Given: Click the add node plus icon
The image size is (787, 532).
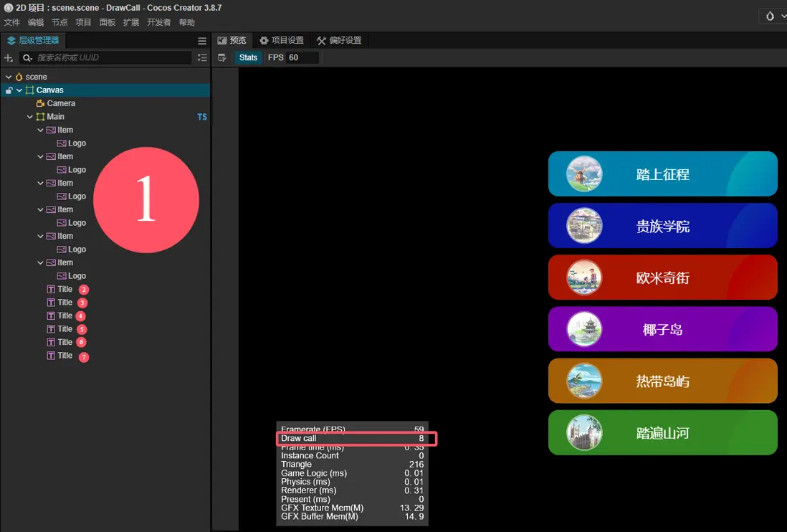Looking at the screenshot, I should pyautogui.click(x=9, y=58).
